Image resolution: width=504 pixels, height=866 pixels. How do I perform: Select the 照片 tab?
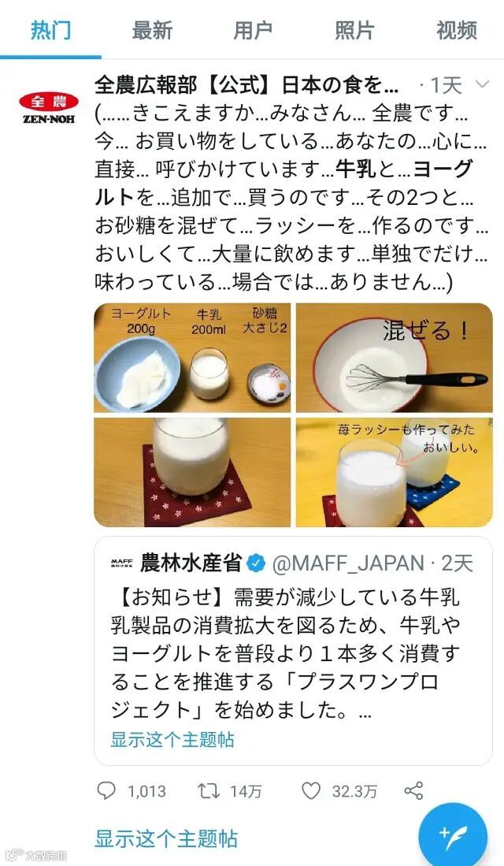tap(354, 30)
